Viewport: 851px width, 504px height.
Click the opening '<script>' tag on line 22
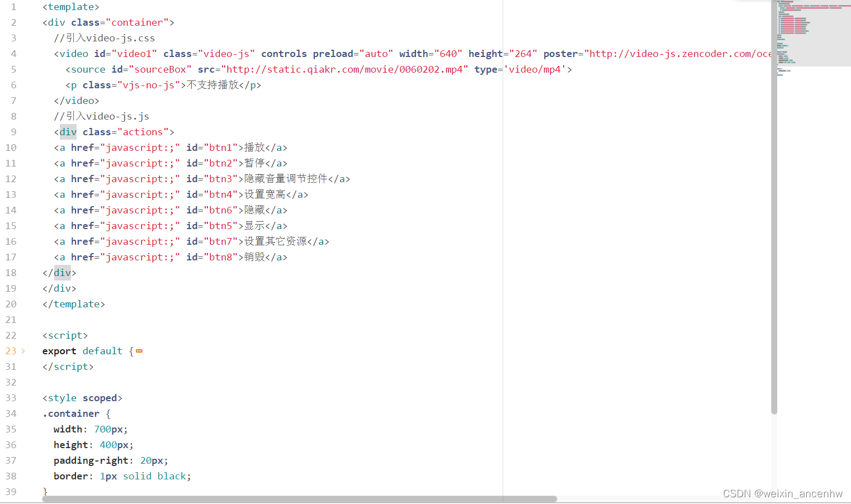[x=65, y=335]
